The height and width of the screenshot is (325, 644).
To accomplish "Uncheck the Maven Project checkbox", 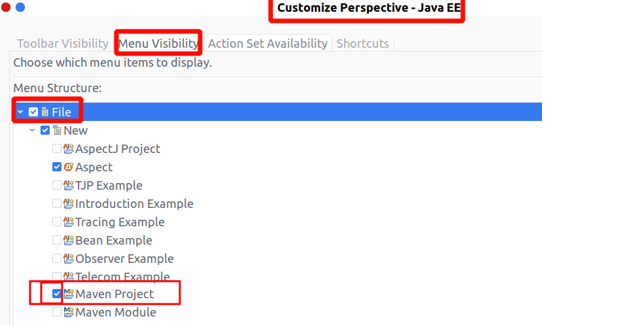I will [x=57, y=294].
